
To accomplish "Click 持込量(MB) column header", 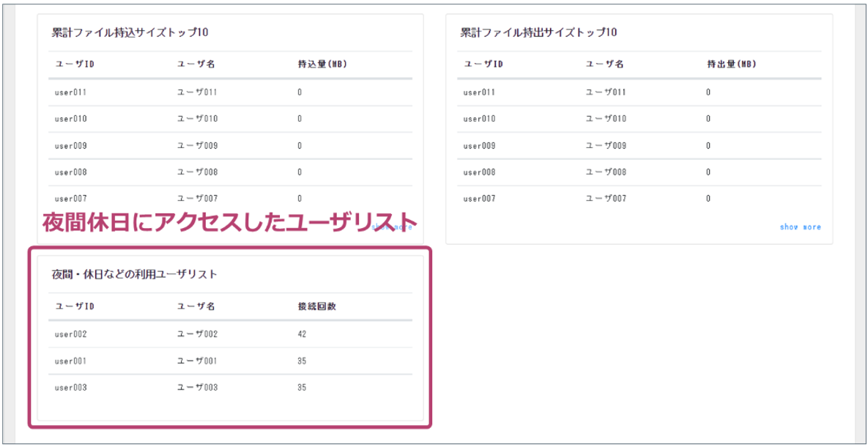I will (x=322, y=64).
